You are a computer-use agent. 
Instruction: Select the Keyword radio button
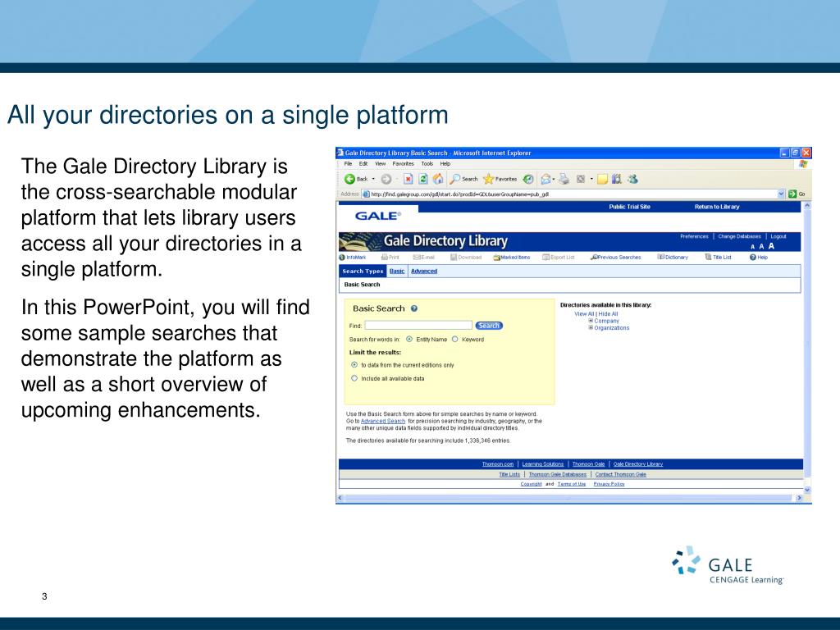(x=455, y=339)
